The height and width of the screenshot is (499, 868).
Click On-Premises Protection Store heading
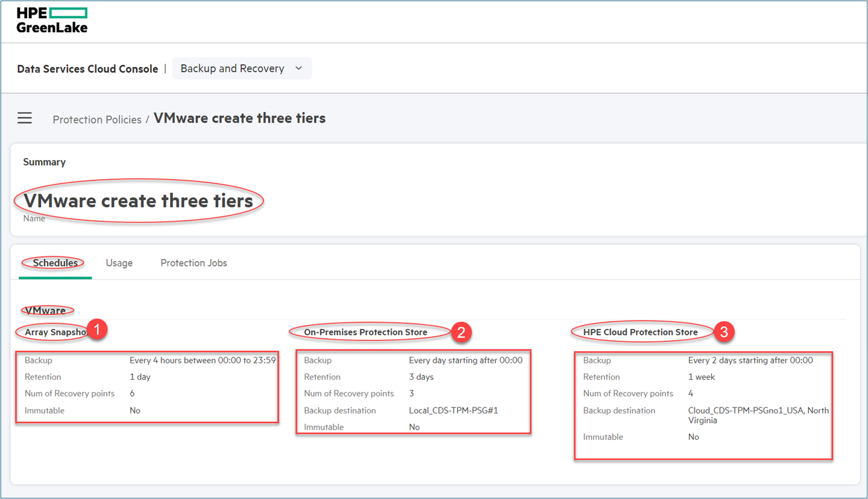365,332
